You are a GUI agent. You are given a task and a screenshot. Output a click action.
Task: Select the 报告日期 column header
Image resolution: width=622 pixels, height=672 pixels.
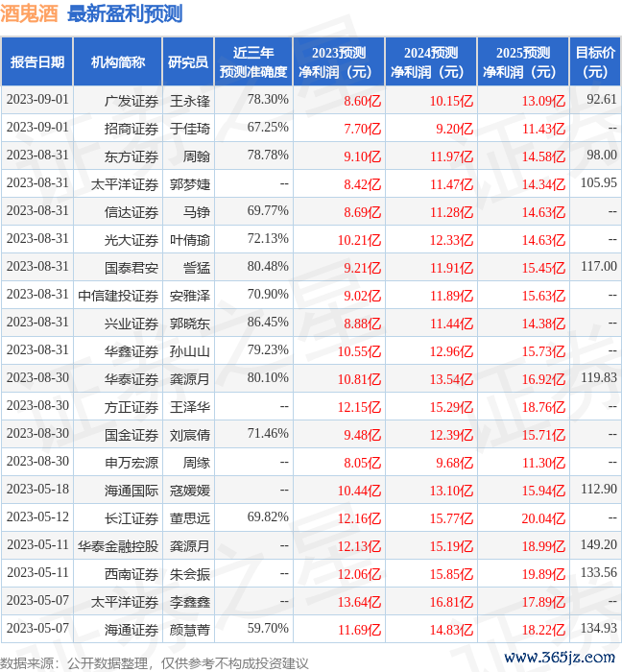point(37,62)
